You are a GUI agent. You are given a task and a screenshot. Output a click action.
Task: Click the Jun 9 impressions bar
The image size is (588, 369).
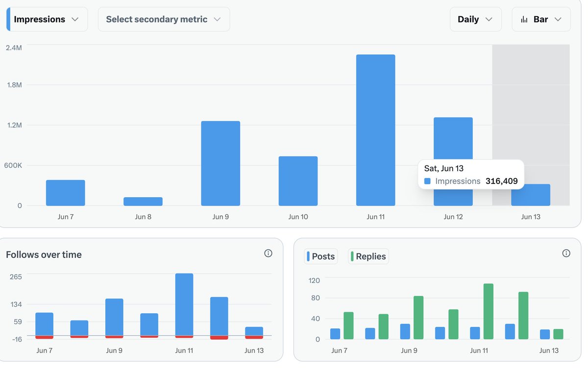click(220, 163)
